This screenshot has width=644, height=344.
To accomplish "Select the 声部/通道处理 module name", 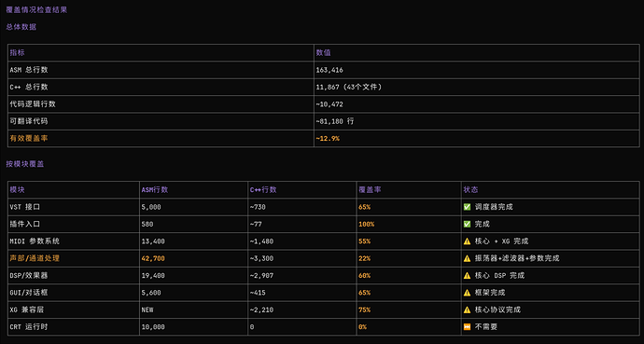I will [x=35, y=259].
